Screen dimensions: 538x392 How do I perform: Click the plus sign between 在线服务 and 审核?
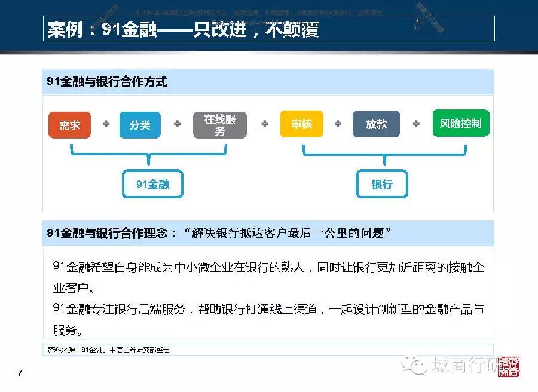click(265, 124)
